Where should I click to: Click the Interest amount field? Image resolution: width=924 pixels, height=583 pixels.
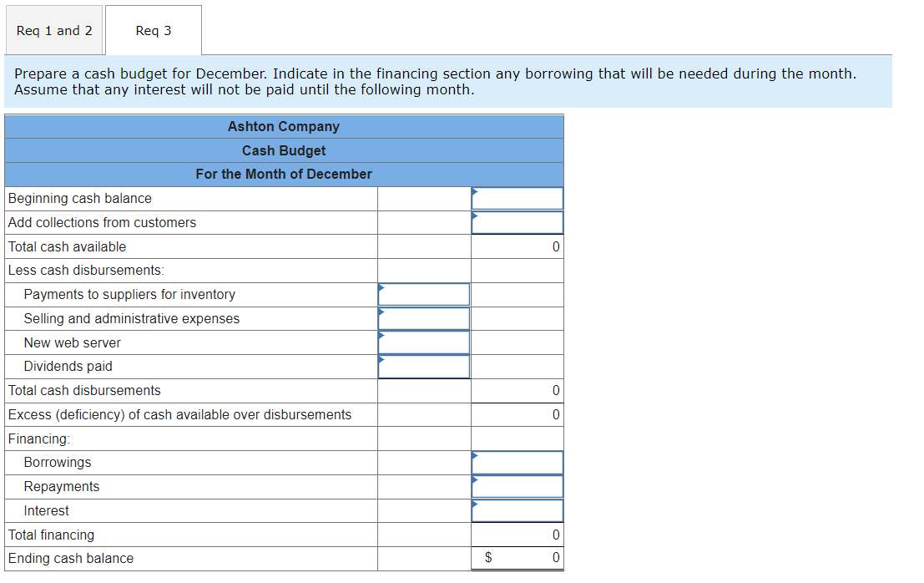click(x=517, y=511)
